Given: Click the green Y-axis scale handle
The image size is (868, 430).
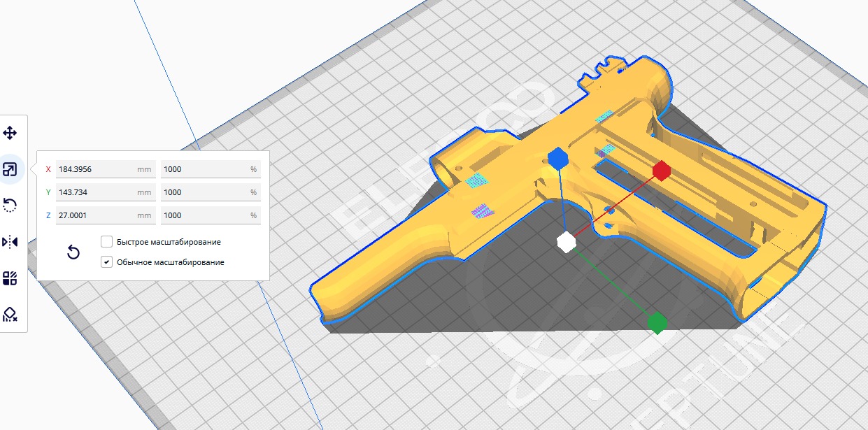Looking at the screenshot, I should coord(657,322).
